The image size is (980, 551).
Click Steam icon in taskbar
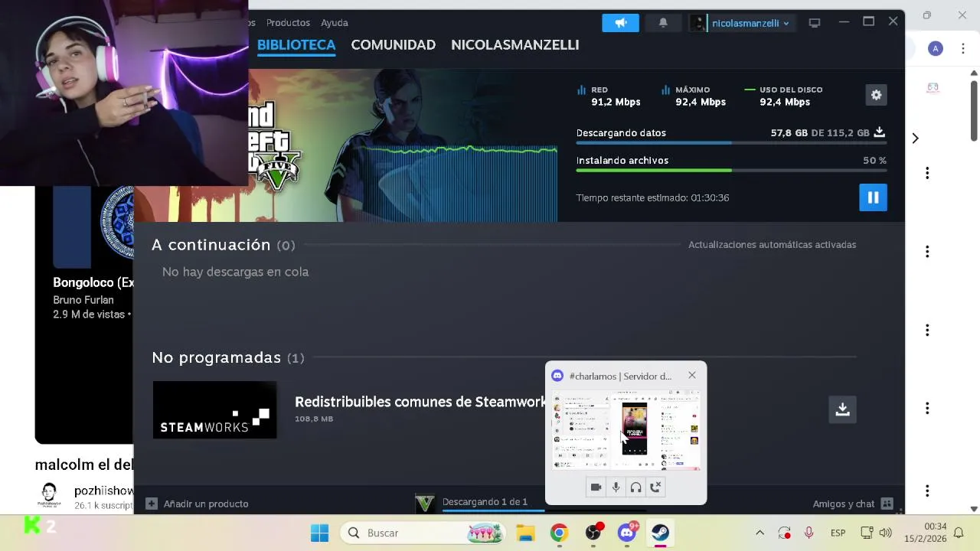[x=660, y=533]
